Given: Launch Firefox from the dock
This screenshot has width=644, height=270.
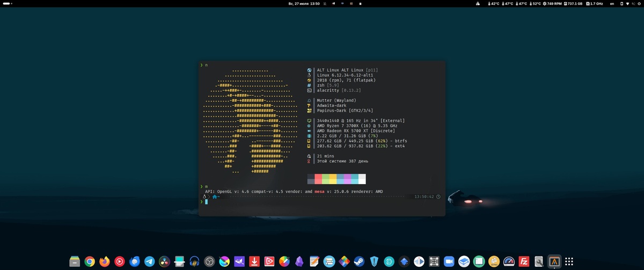Looking at the screenshot, I should pos(105,261).
